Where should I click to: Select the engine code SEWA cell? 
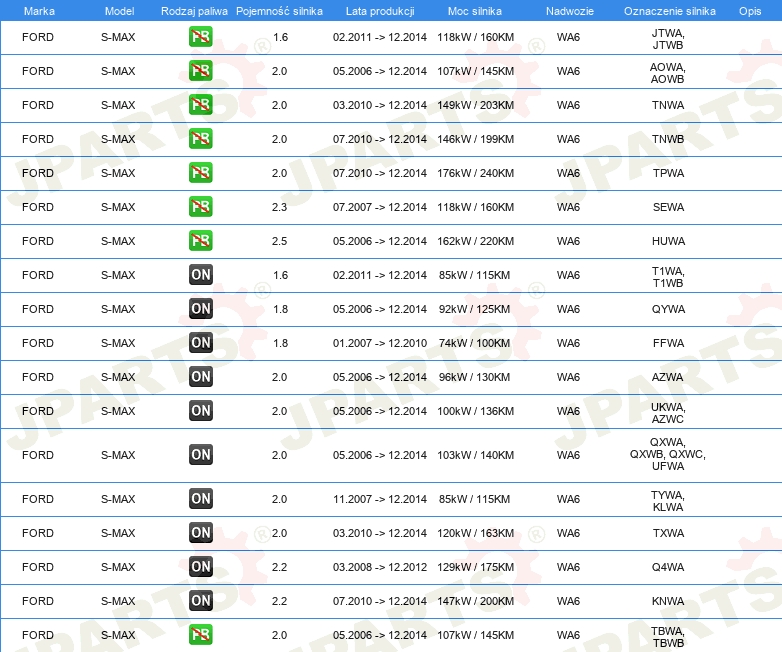668,207
